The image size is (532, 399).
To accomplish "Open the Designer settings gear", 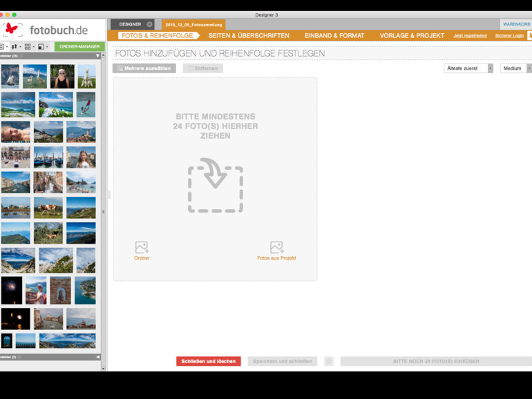I will tap(149, 24).
